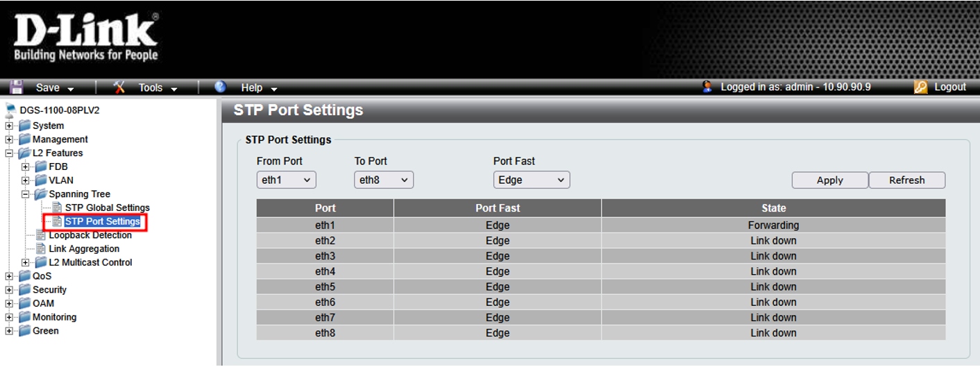Screen dimensions: 980x367
Task: Click the Refresh button
Action: point(906,180)
